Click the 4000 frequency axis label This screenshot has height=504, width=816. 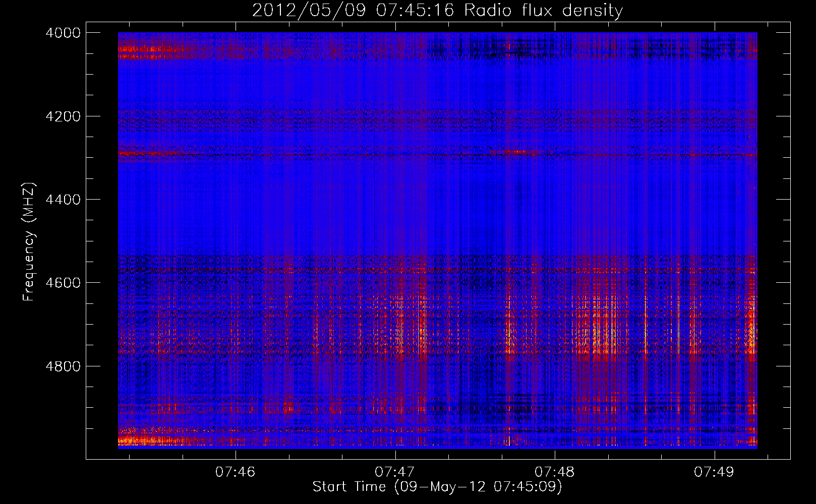tap(63, 33)
